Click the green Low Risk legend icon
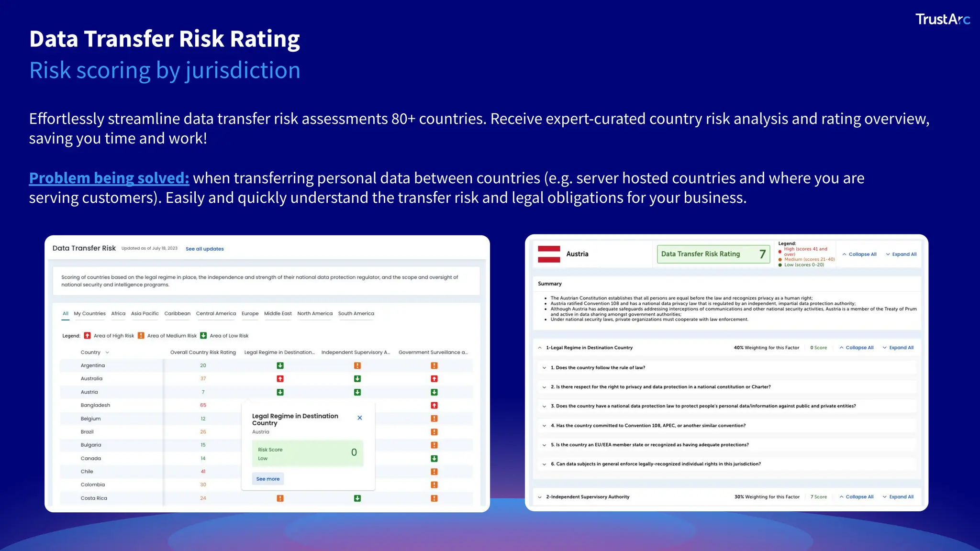This screenshot has height=551, width=980. click(203, 336)
